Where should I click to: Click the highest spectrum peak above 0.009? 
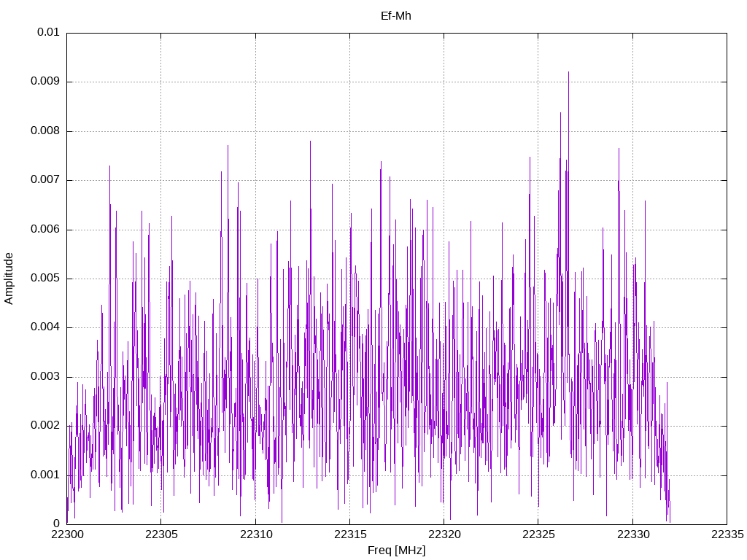pyautogui.click(x=568, y=74)
